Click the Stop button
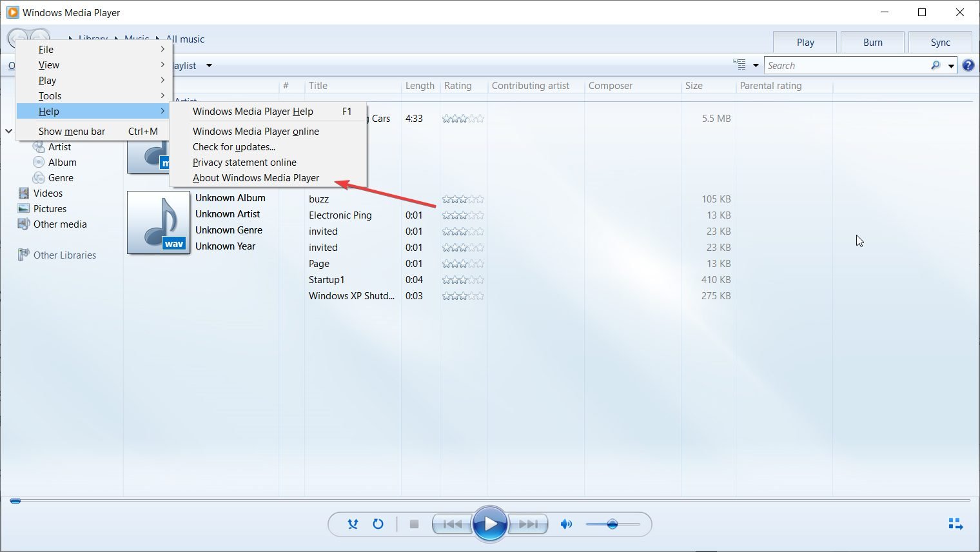Image resolution: width=980 pixels, height=552 pixels. [415, 524]
